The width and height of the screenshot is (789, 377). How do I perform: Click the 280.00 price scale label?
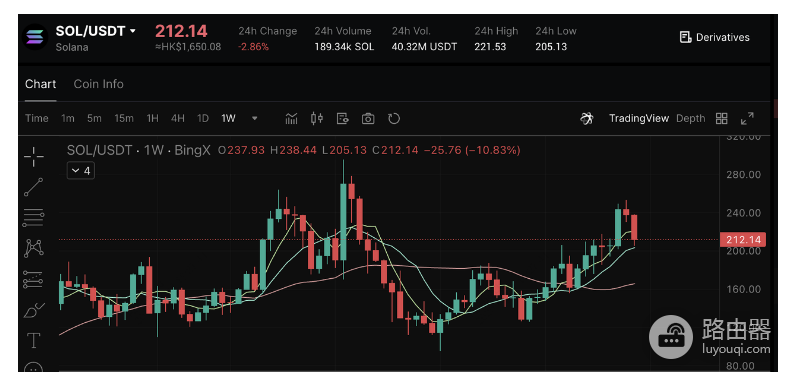743,175
